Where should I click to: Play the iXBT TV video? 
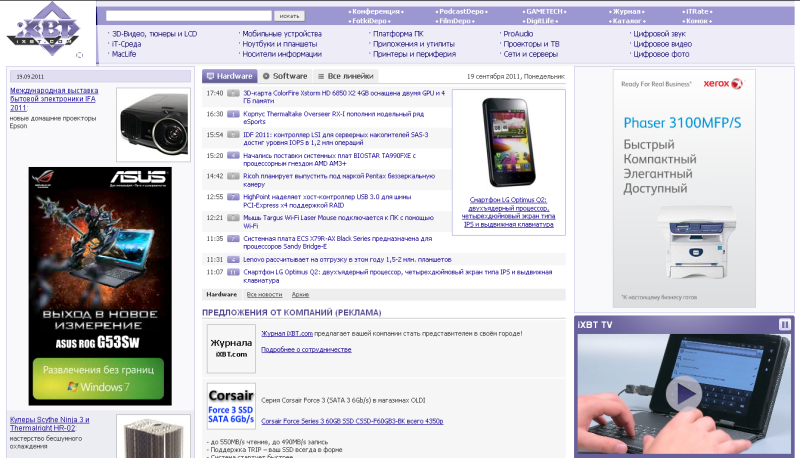[684, 394]
